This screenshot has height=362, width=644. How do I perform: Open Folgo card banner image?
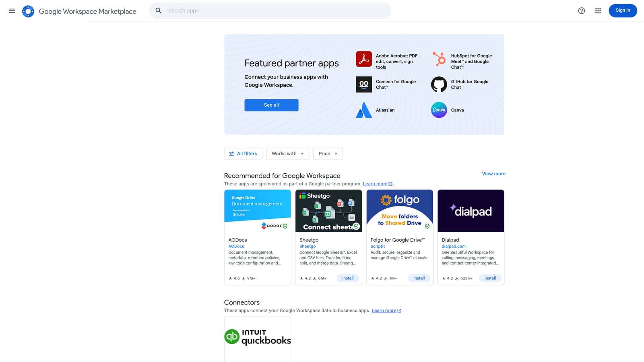click(400, 211)
